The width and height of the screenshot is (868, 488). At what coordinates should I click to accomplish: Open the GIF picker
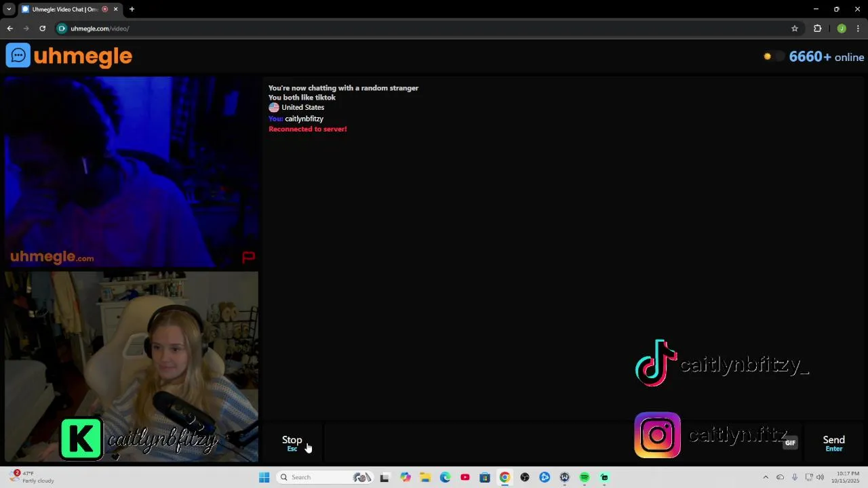pos(790,443)
